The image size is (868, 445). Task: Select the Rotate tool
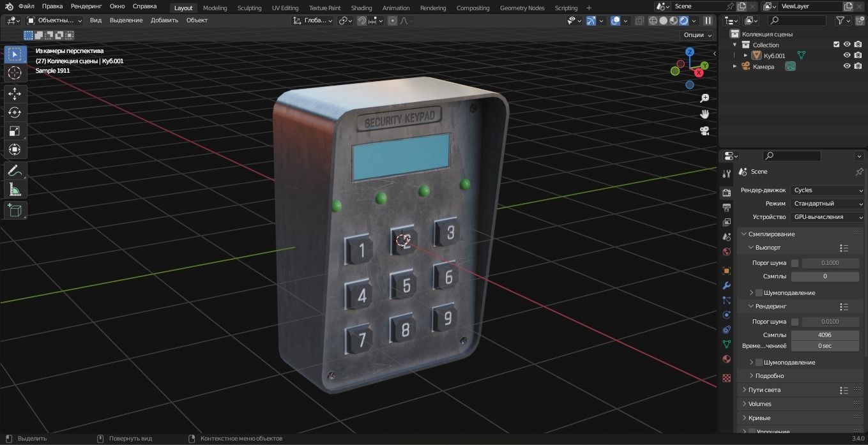point(15,112)
